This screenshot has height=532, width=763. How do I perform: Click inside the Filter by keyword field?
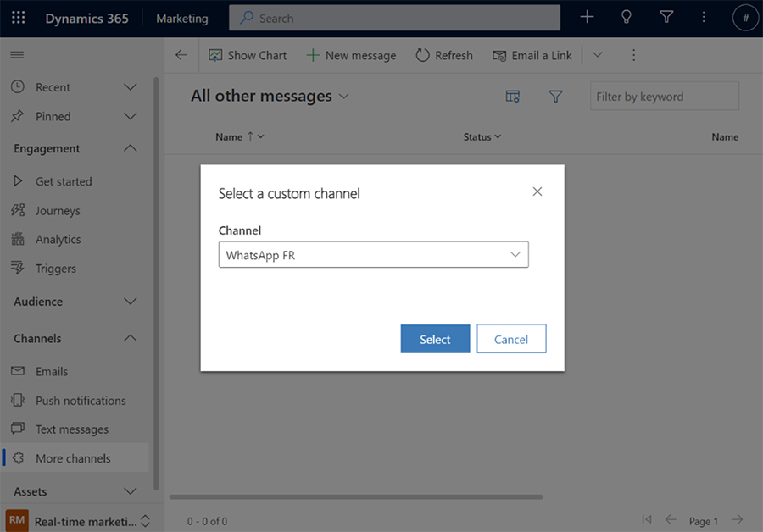(x=664, y=96)
